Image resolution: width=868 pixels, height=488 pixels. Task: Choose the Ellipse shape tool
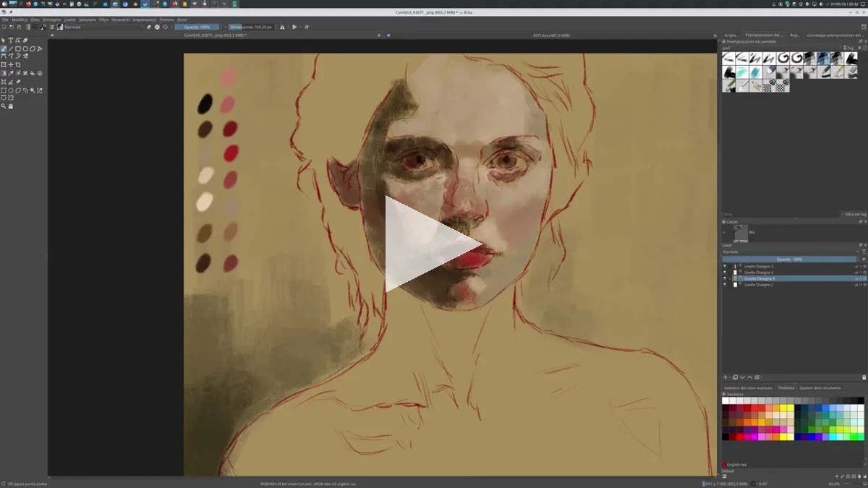pos(25,49)
